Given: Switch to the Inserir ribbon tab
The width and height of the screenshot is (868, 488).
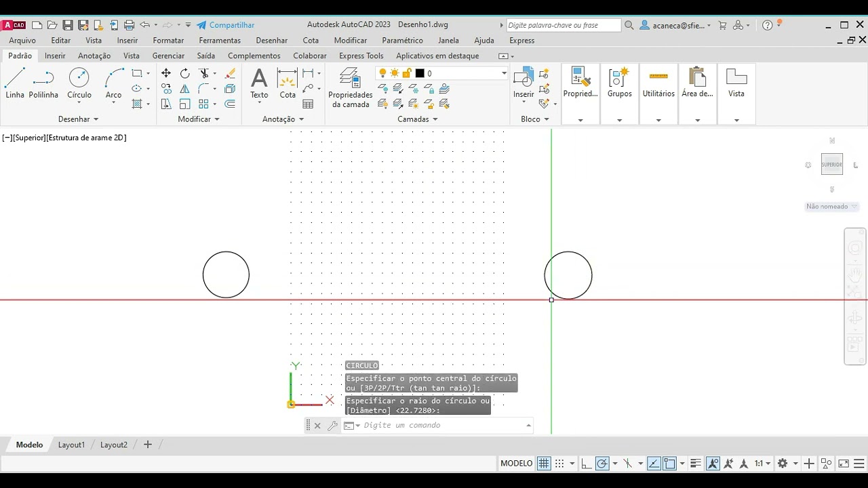Looking at the screenshot, I should 55,56.
